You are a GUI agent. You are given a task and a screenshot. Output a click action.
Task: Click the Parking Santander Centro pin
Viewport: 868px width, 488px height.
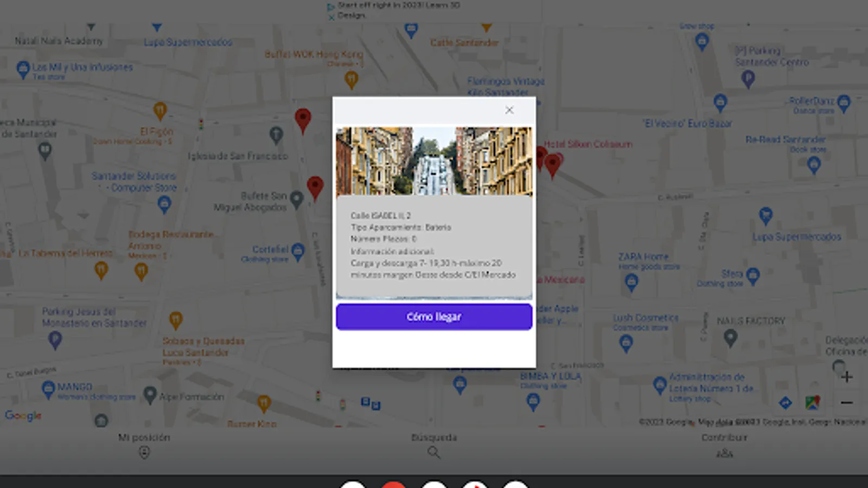pyautogui.click(x=748, y=79)
